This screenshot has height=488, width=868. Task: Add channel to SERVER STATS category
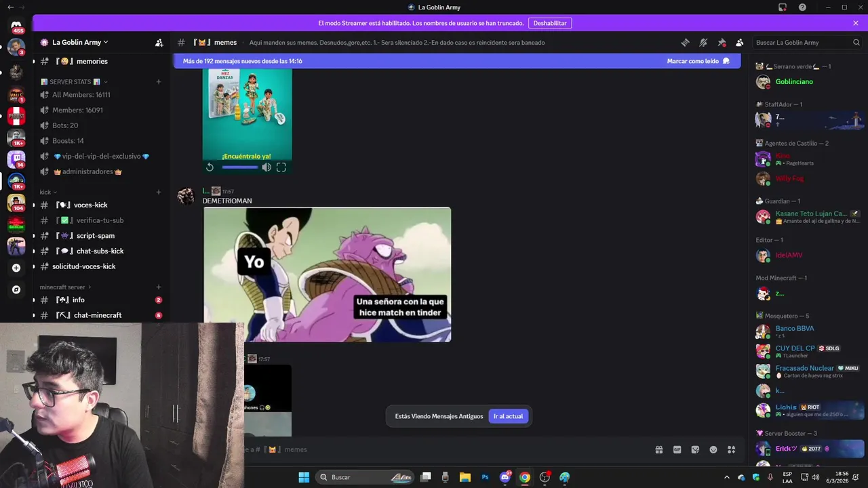click(159, 82)
